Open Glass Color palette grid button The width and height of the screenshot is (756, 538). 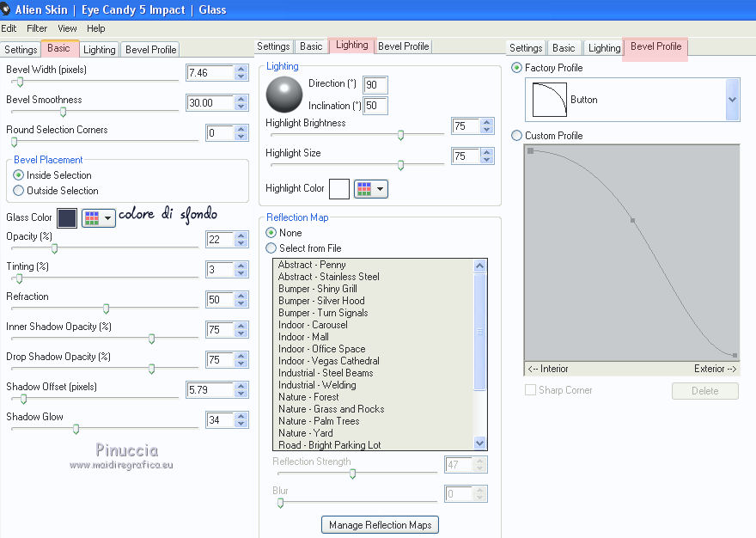(98, 218)
